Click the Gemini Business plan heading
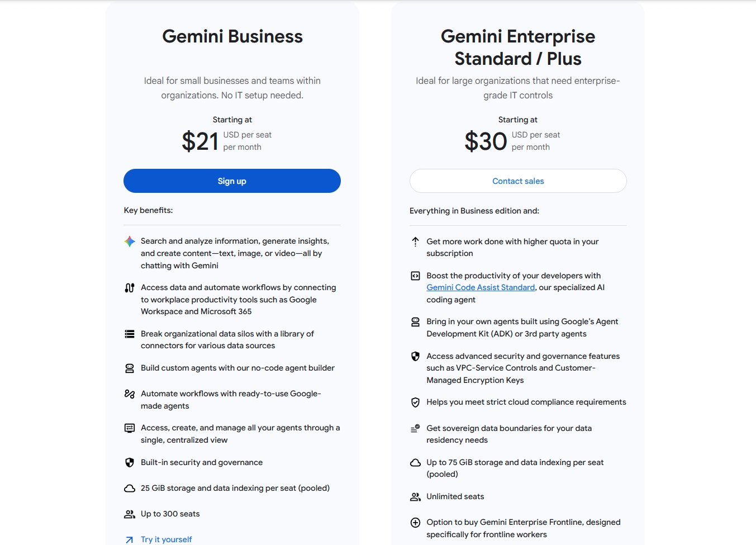This screenshot has height=545, width=756. pyautogui.click(x=232, y=36)
